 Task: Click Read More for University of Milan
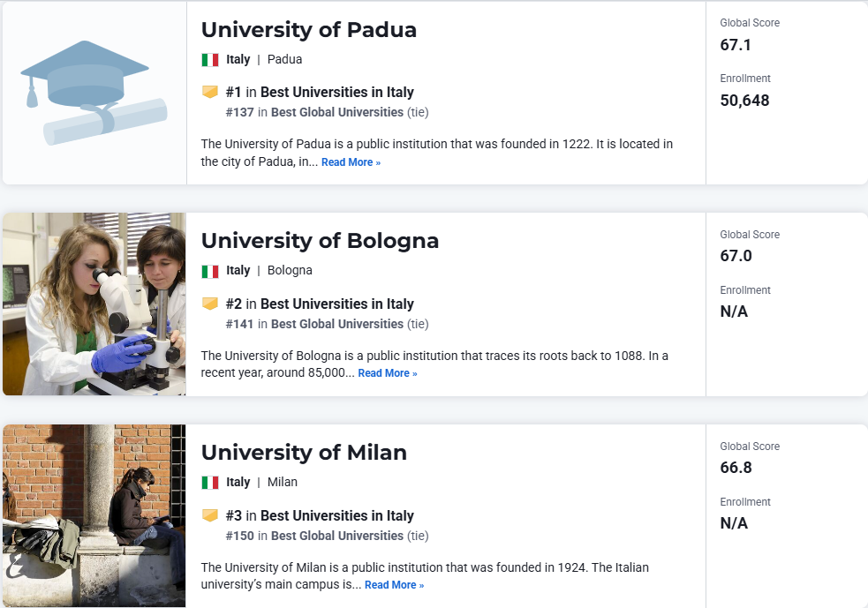point(394,585)
